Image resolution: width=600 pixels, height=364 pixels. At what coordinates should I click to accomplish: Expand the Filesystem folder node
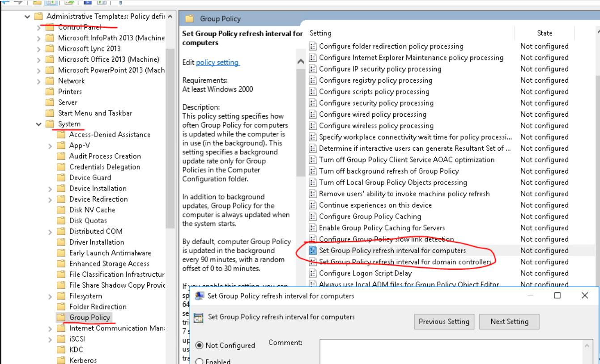click(x=51, y=296)
